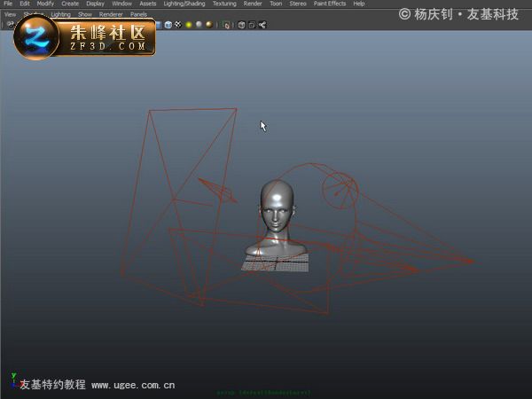Open the Paint Effects menu
This screenshot has width=532, height=399.
[x=330, y=4]
